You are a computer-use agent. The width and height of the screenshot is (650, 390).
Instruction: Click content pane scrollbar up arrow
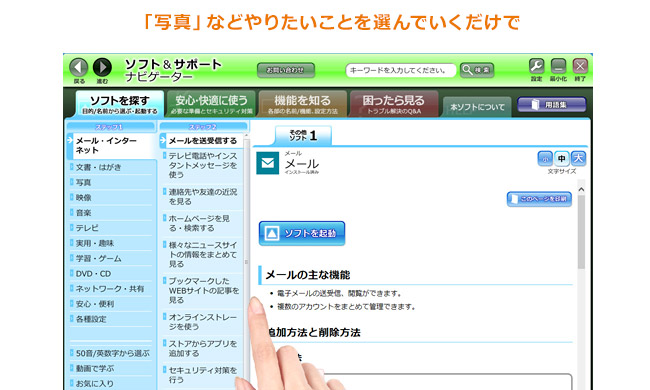pos(581,189)
